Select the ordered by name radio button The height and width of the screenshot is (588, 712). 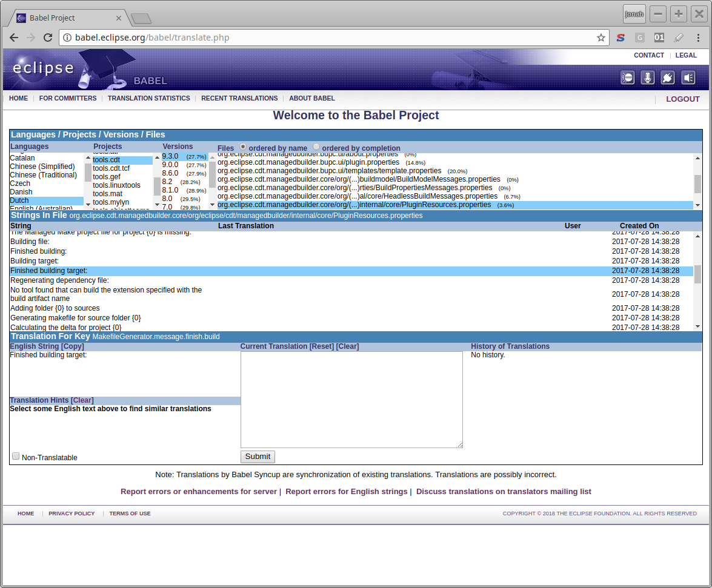[243, 147]
